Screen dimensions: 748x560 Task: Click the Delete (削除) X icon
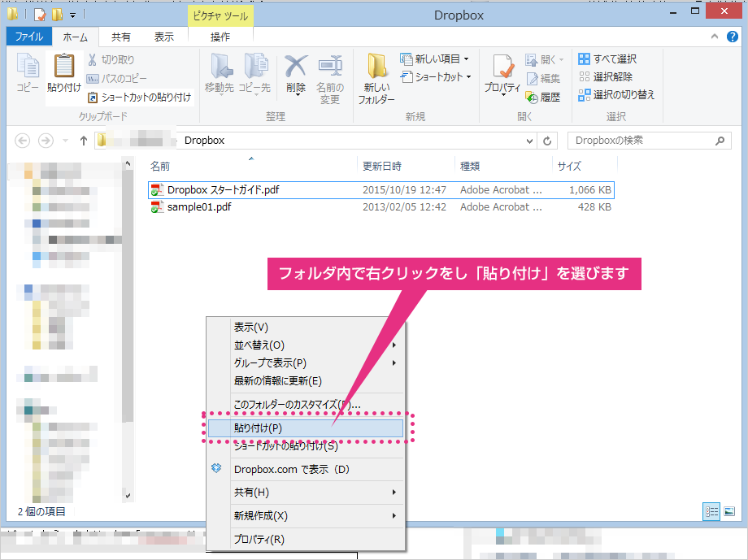[x=296, y=74]
